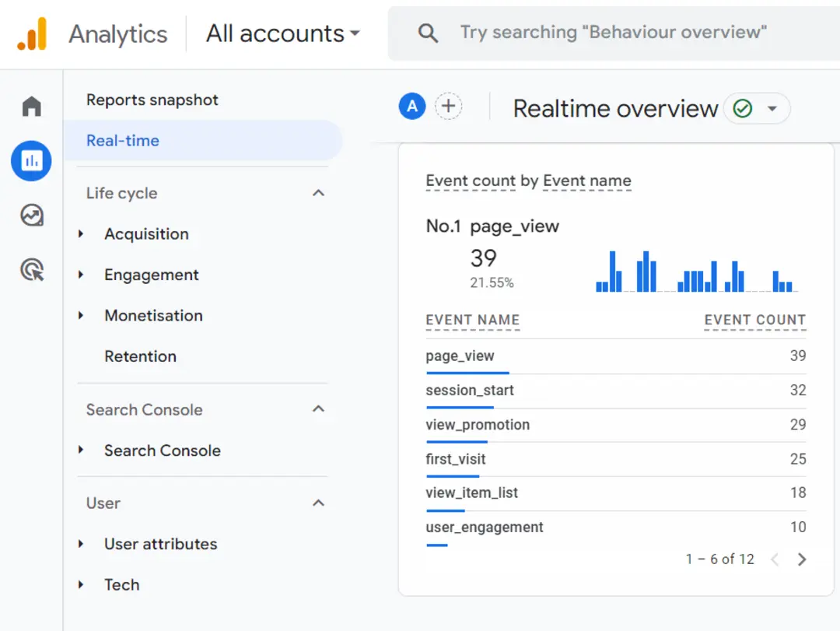Select the Reports bar chart icon
Image resolution: width=840 pixels, height=631 pixels.
pyautogui.click(x=32, y=161)
